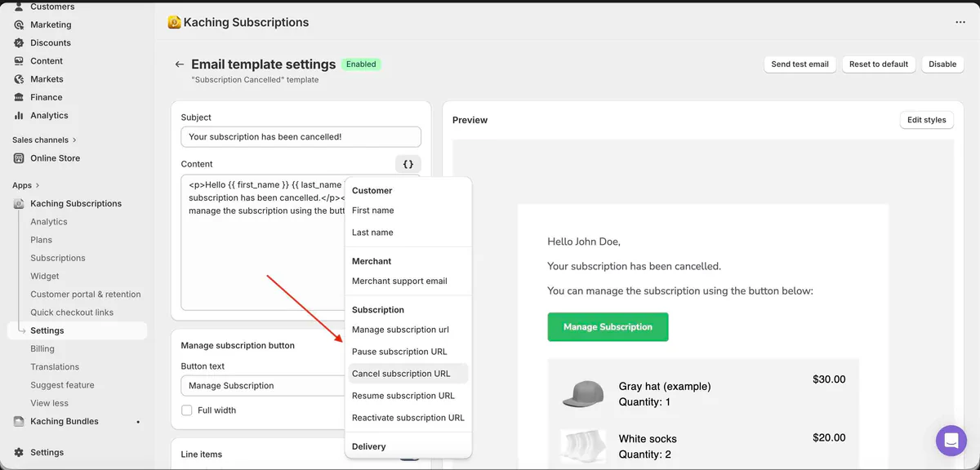This screenshot has height=470, width=980.
Task: Open the highlighted Settings sidebar item
Action: (x=78, y=330)
